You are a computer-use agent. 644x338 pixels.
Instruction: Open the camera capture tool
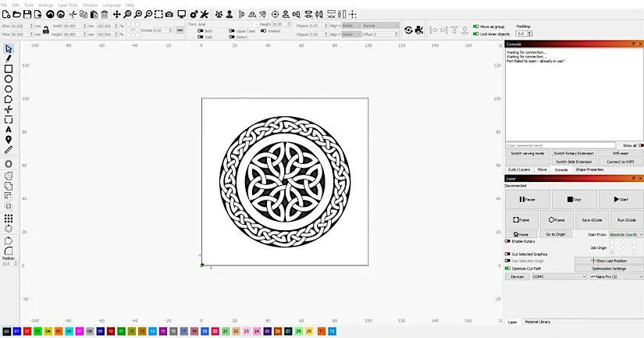pyautogui.click(x=169, y=14)
